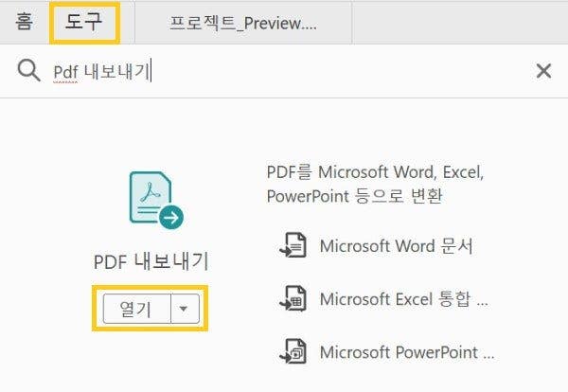568x392 pixels.
Task: Click the description text 'PDF를 Microsoft Word, Excel,'
Action: click(x=375, y=171)
